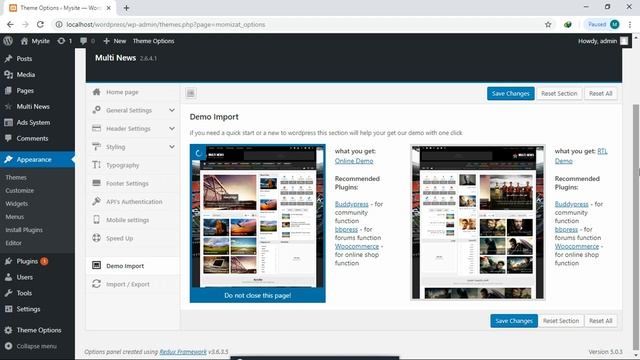Click the Multi News star icon

(x=8, y=106)
